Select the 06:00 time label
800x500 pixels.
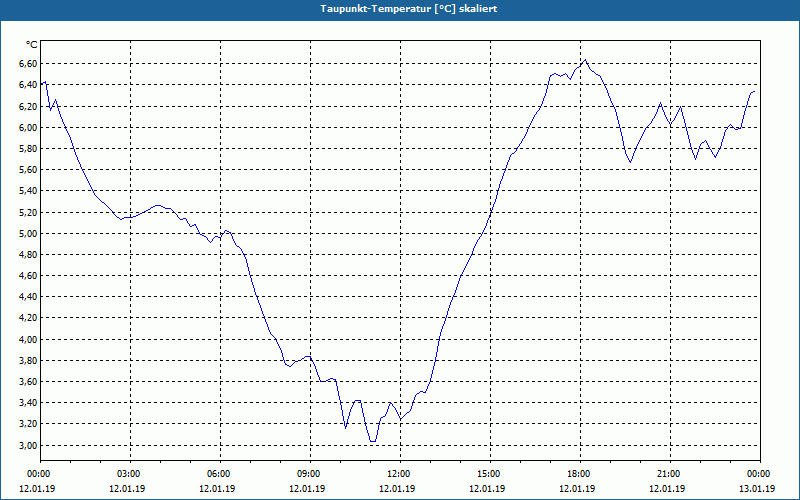click(x=220, y=474)
